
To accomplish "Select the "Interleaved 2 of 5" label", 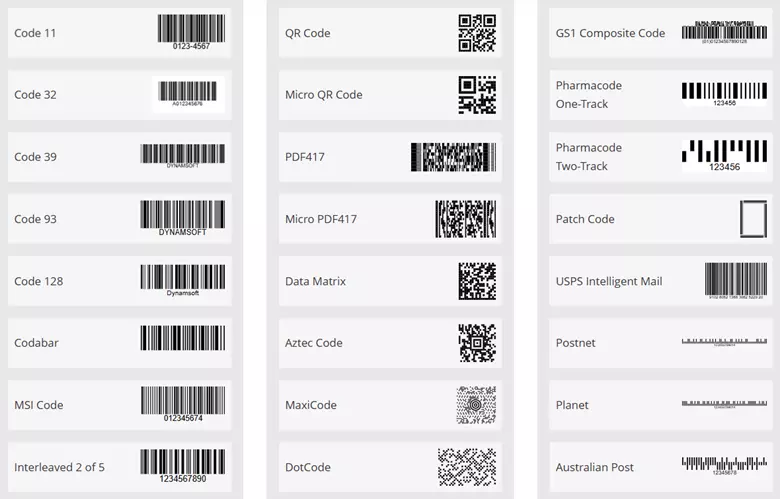I will [59, 467].
